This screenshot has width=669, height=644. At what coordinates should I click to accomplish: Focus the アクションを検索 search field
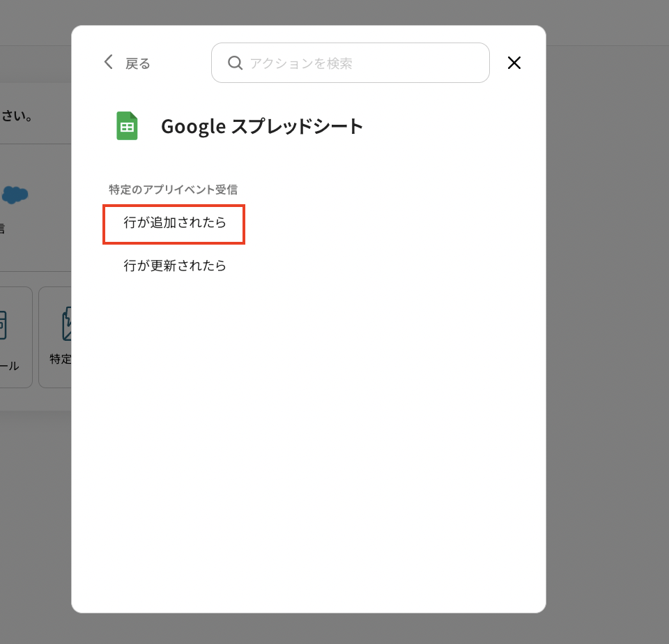(351, 63)
